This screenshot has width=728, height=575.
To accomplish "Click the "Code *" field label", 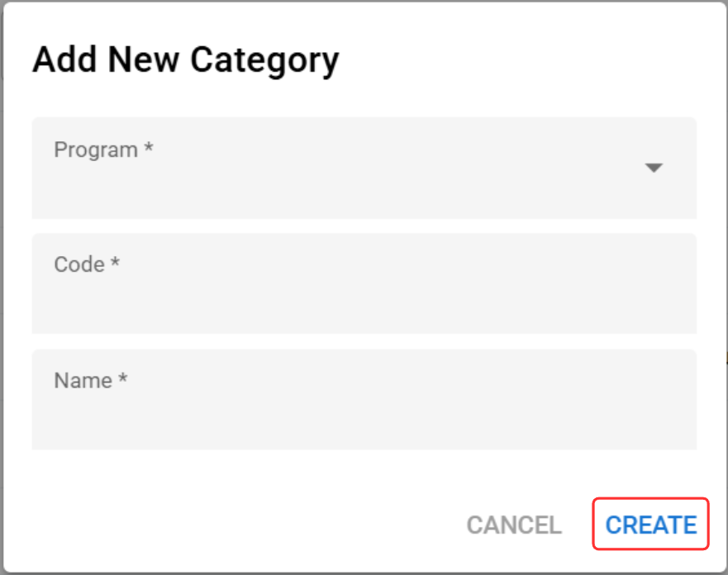I will (79, 264).
